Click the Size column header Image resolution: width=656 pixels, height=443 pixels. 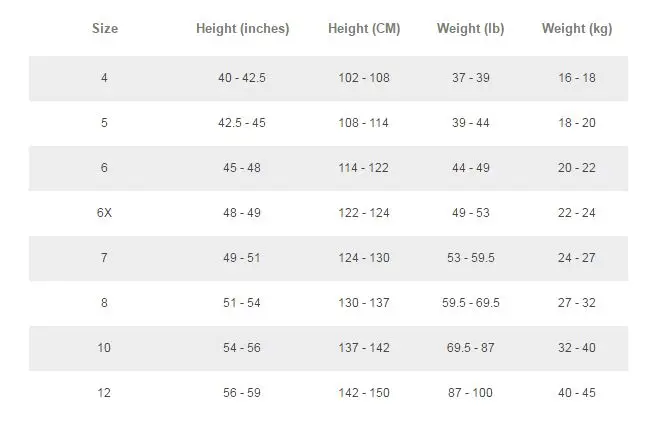pos(104,29)
